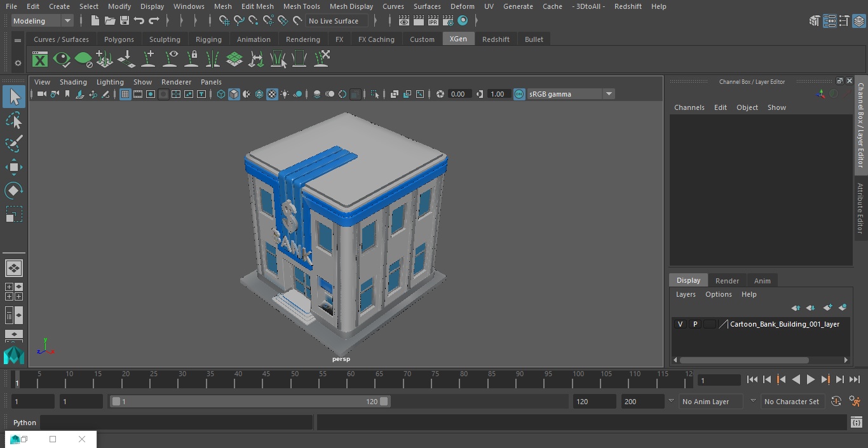This screenshot has height=448, width=868.
Task: Activate the Lasso select tool
Action: [13, 121]
